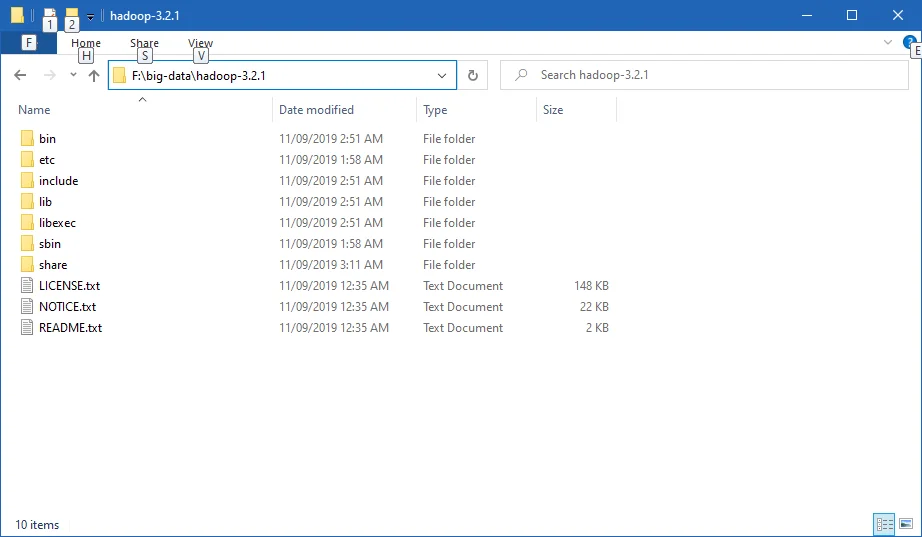Expand the ribbon with chevron
Viewport: 922px width, 537px height.
pyautogui.click(x=888, y=42)
